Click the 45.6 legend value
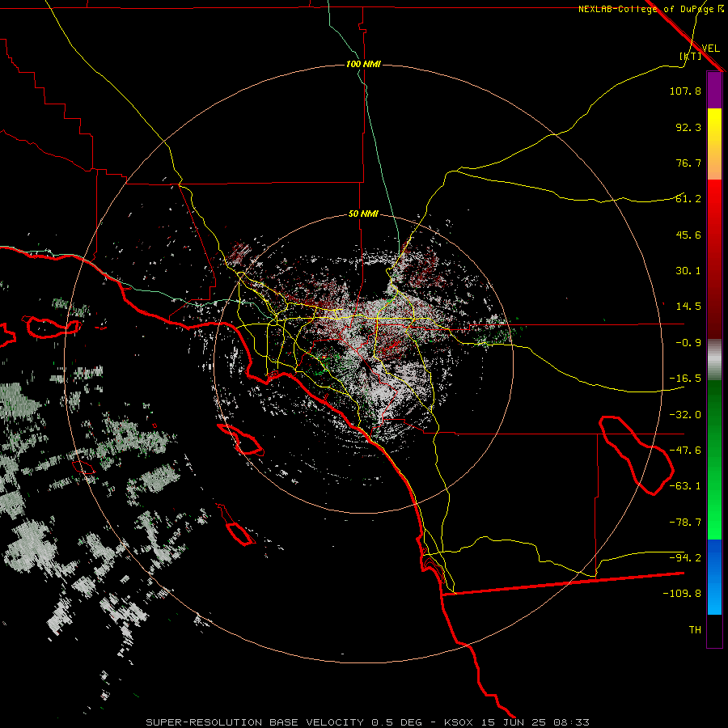The width and height of the screenshot is (728, 728). coord(688,235)
